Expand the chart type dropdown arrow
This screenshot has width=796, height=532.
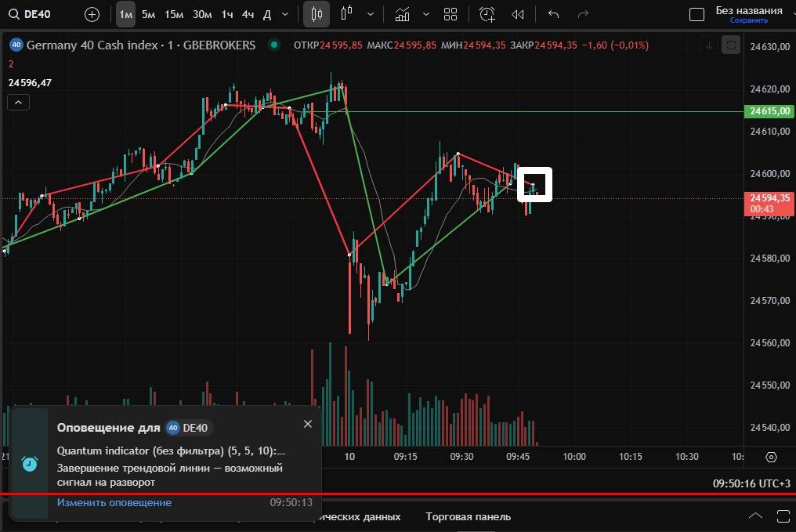click(371, 14)
